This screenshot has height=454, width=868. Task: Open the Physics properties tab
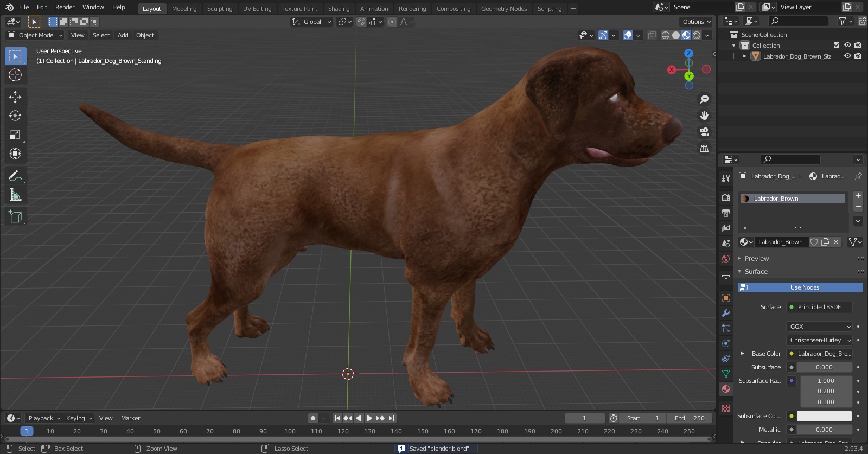pyautogui.click(x=726, y=343)
